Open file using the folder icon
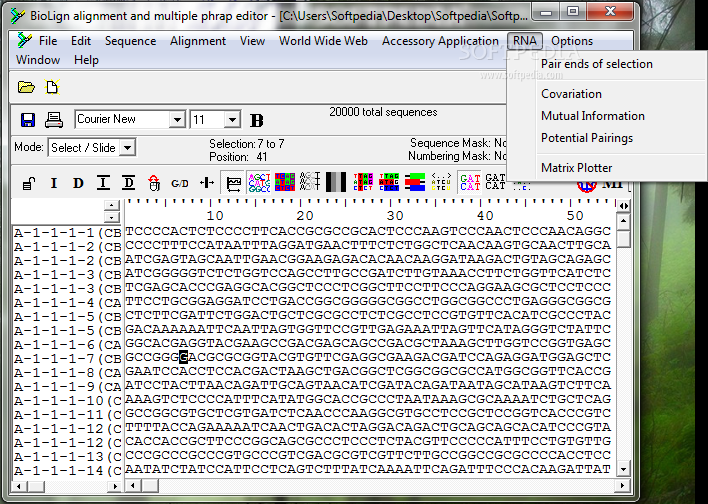 tap(26, 87)
